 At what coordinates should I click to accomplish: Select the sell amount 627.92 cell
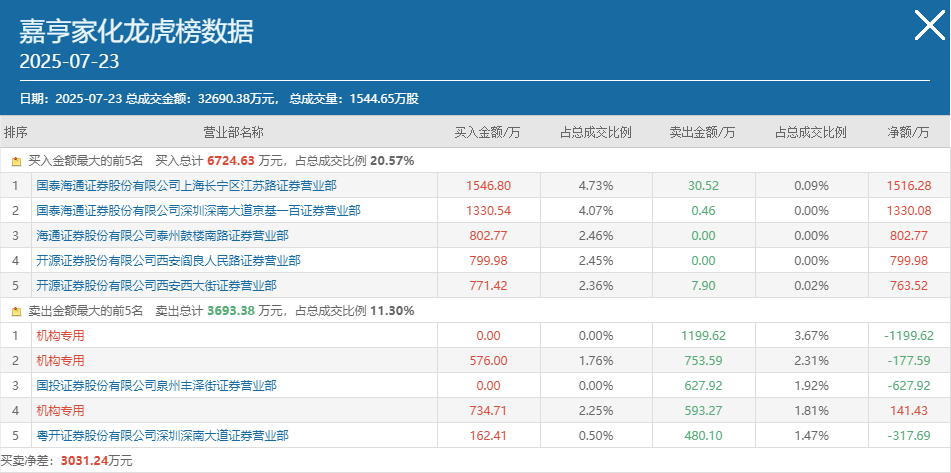(704, 385)
